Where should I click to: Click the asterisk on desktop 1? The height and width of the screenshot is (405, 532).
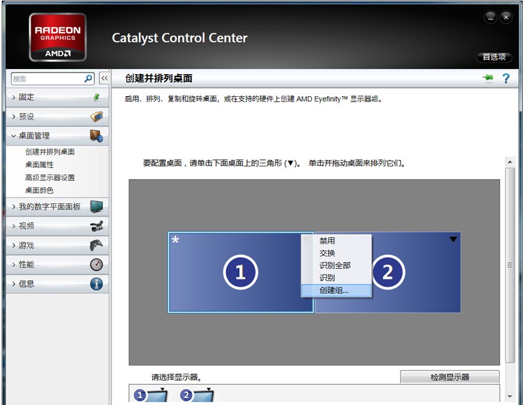[x=175, y=240]
